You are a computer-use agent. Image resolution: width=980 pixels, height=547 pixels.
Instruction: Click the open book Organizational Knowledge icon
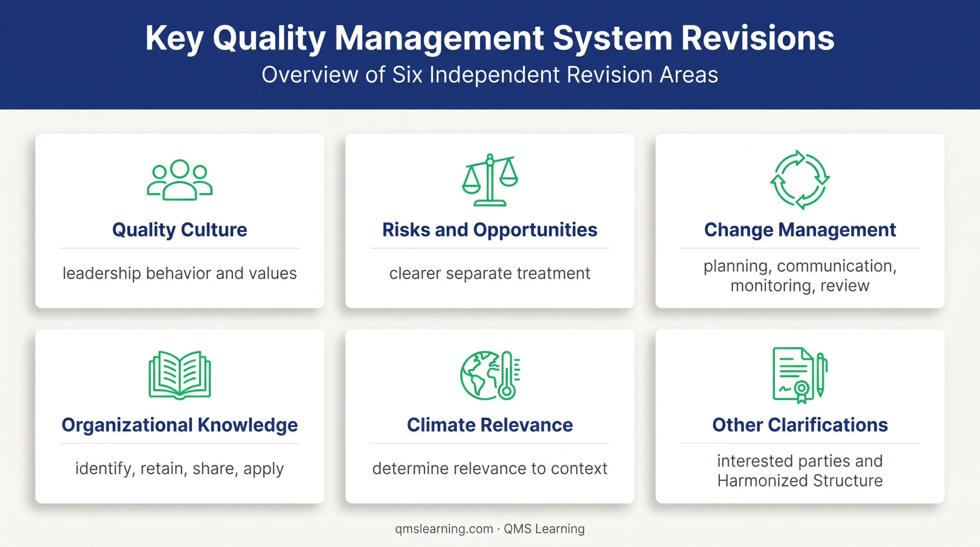point(180,375)
